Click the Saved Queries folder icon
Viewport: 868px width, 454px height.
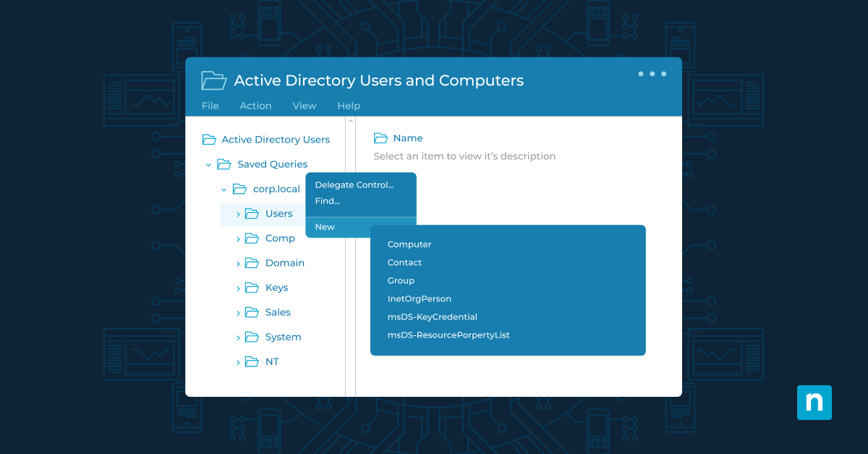tap(224, 164)
